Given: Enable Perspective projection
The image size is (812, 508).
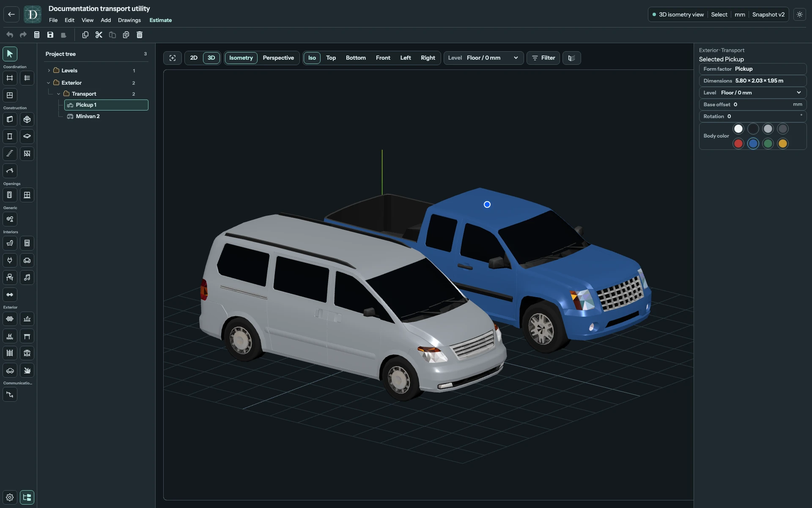Looking at the screenshot, I should (278, 58).
